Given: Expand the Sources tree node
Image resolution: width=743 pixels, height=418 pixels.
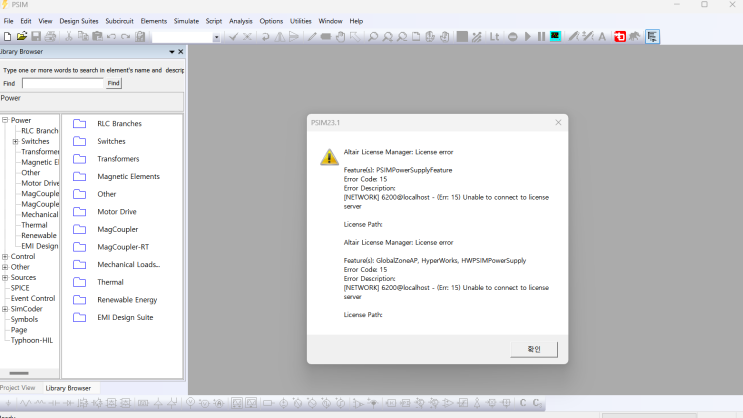Looking at the screenshot, I should click(5, 277).
